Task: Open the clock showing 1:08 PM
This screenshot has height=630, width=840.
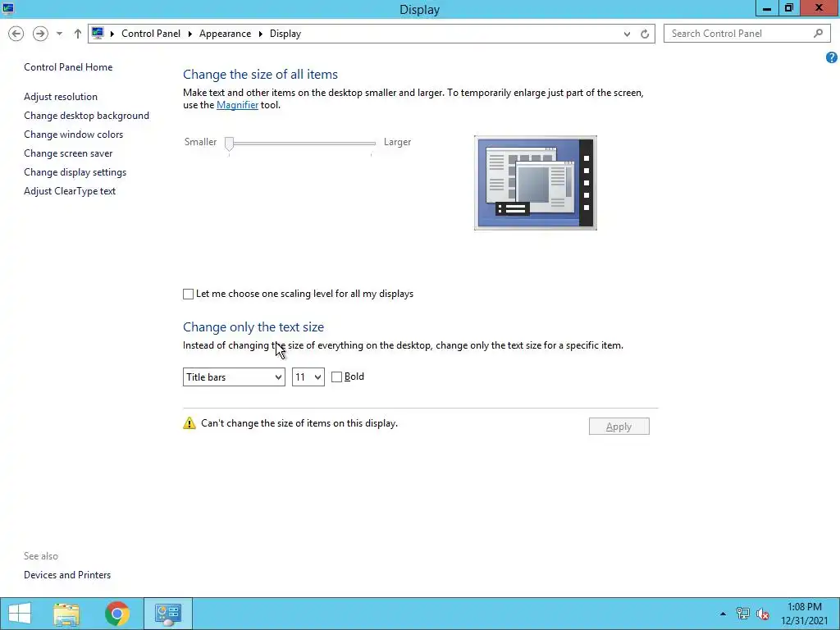Action: point(804,614)
